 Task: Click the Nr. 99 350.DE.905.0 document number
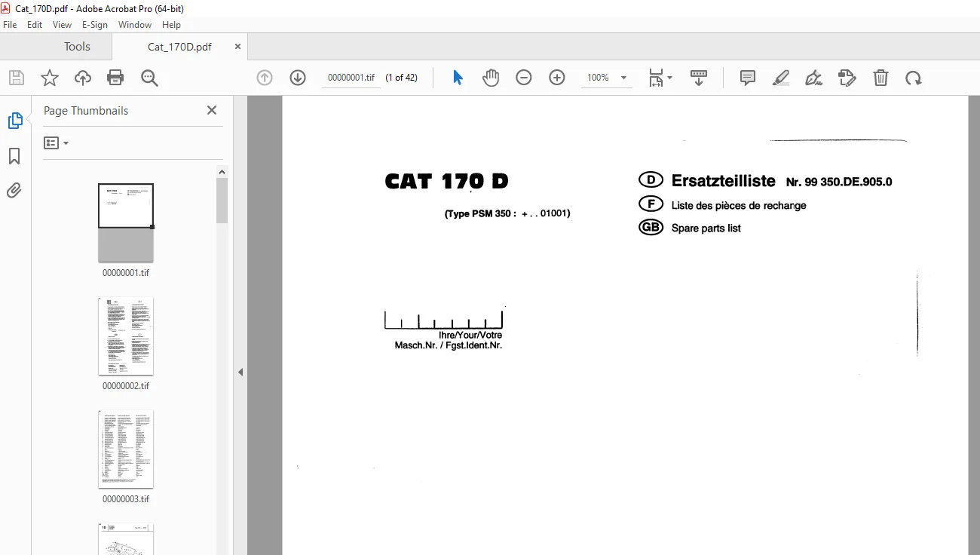coord(839,182)
